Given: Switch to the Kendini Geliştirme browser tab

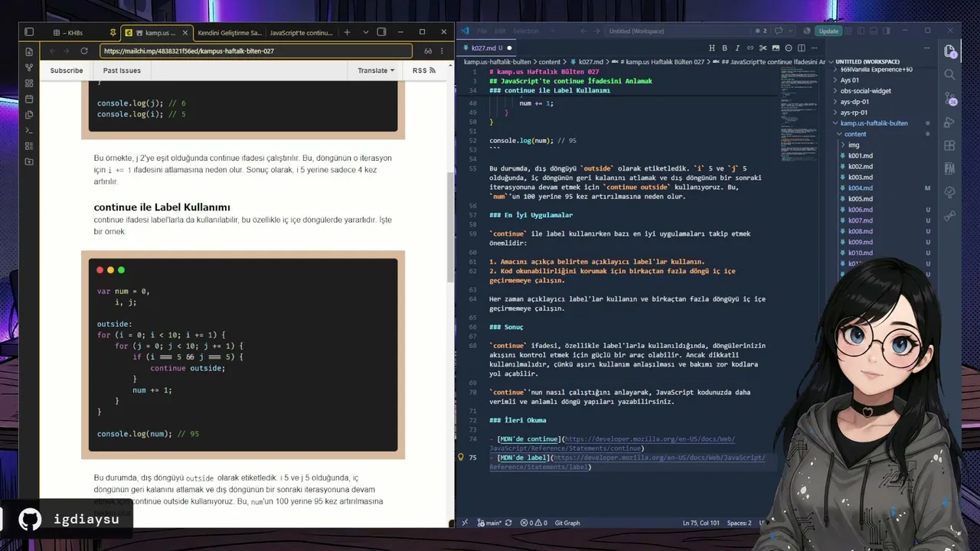Looking at the screenshot, I should click(x=230, y=33).
